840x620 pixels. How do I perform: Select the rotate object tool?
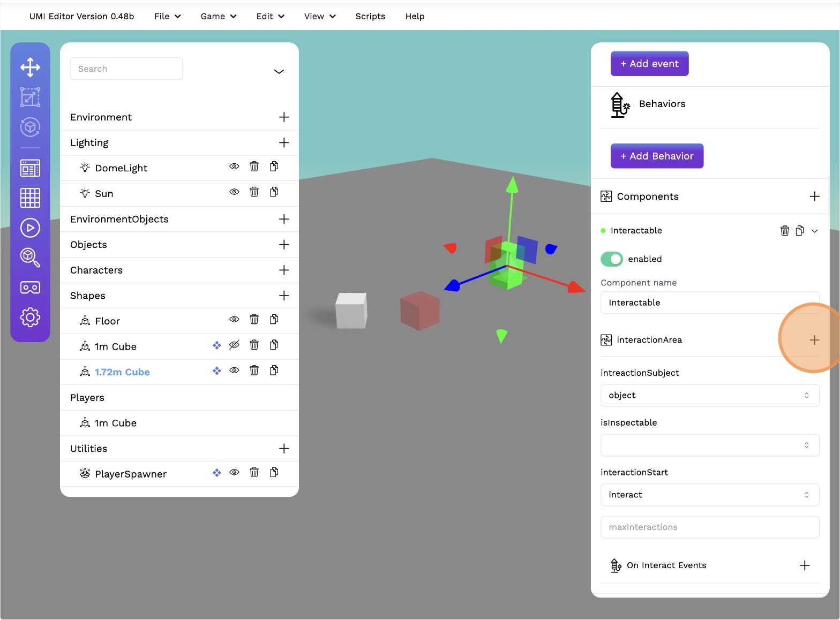click(x=30, y=127)
